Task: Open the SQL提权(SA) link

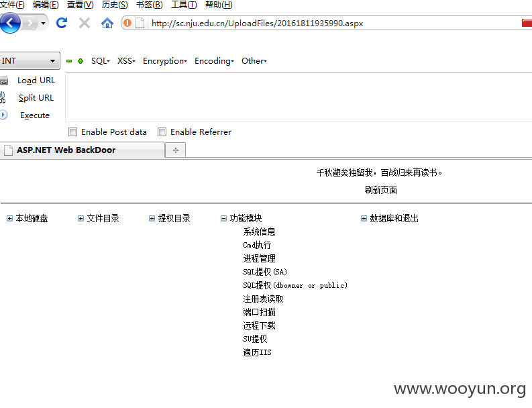Action: coord(265,272)
